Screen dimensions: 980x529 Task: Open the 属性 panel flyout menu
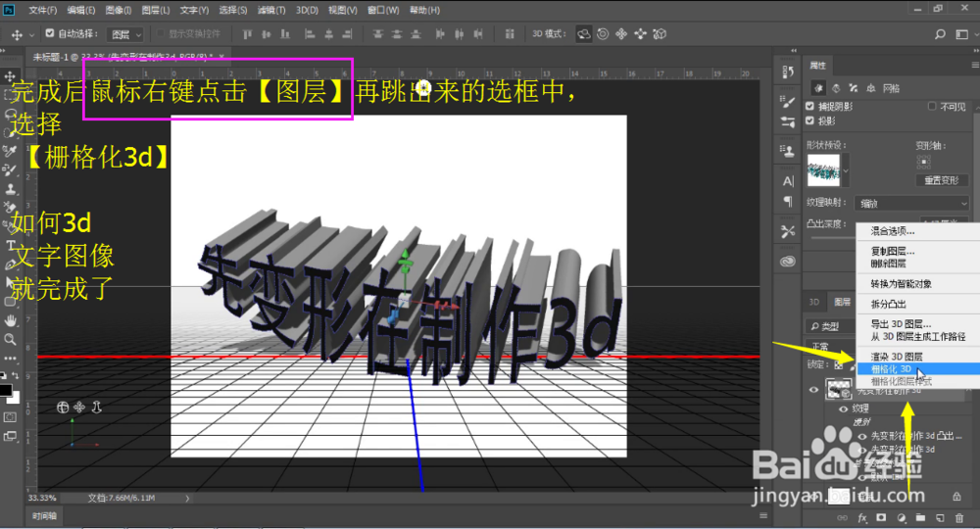pos(974,65)
